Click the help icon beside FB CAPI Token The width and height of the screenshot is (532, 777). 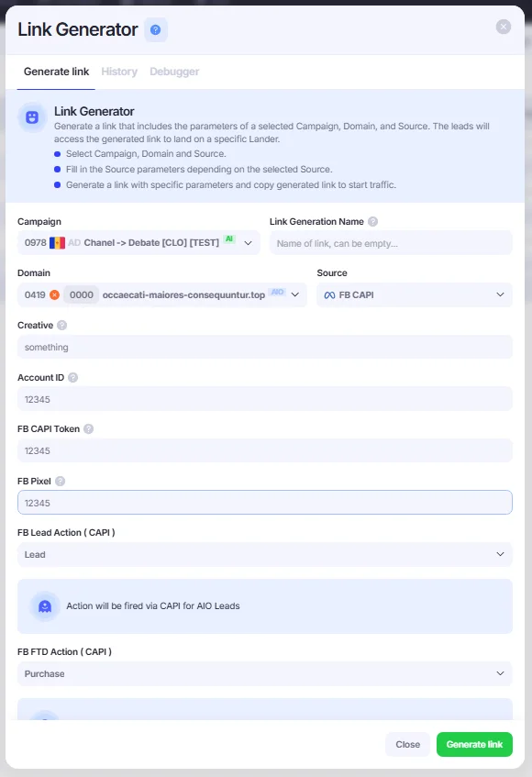pyautogui.click(x=89, y=429)
